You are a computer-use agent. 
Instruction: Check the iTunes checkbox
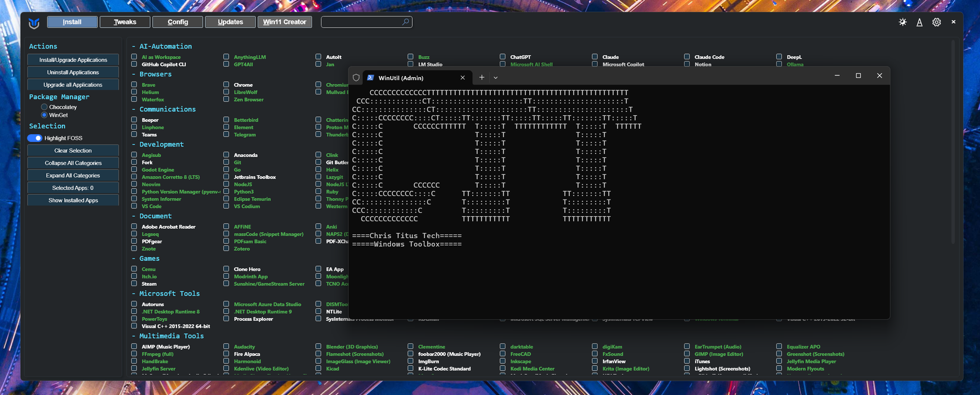(x=687, y=361)
